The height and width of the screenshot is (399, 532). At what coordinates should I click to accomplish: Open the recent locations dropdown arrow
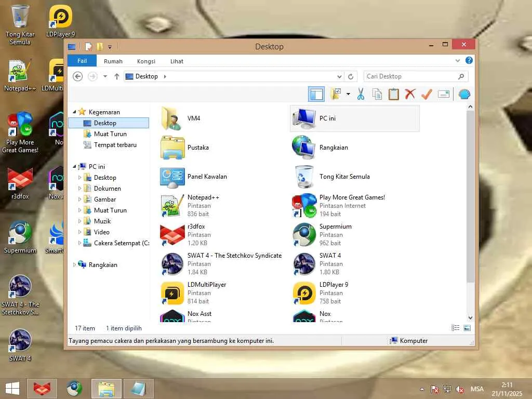click(105, 76)
